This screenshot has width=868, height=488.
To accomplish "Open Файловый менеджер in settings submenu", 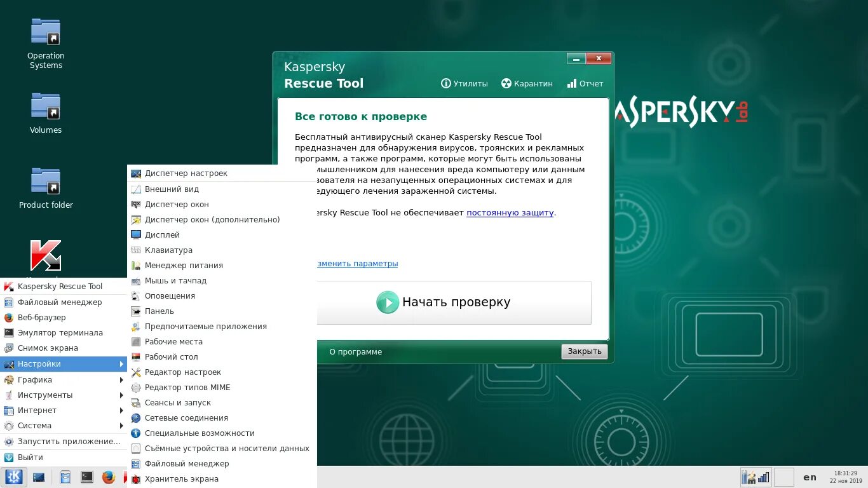I will tap(222, 464).
